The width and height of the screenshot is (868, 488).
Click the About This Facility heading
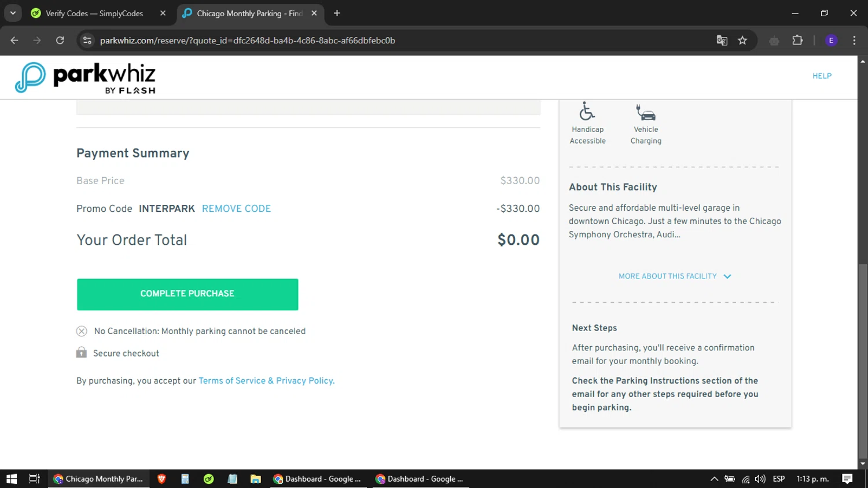613,187
